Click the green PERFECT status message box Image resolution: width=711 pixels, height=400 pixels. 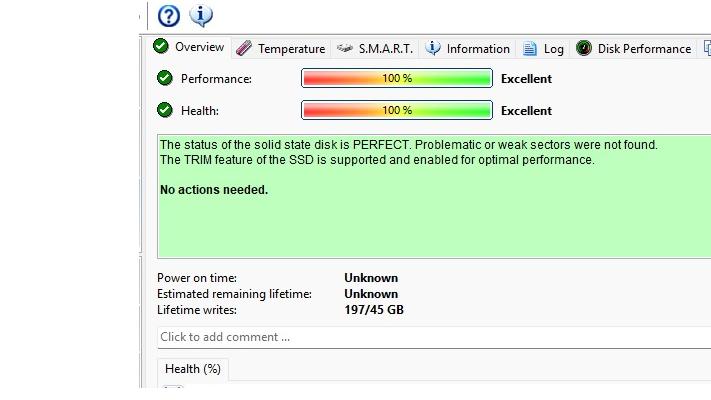[x=434, y=196]
